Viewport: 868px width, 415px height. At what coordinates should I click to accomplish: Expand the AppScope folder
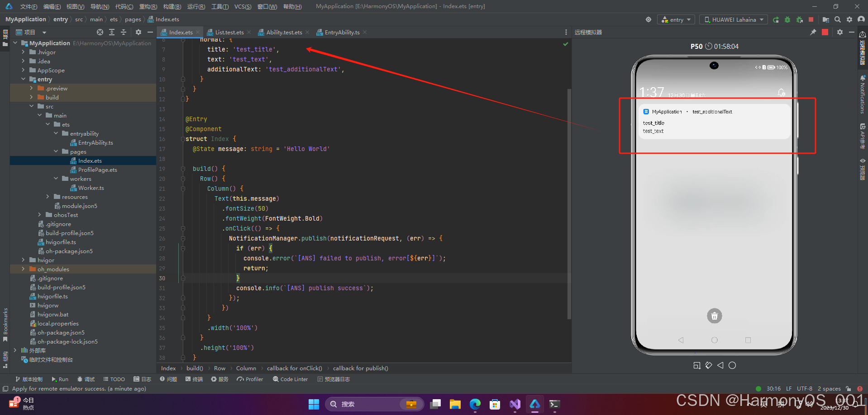23,70
